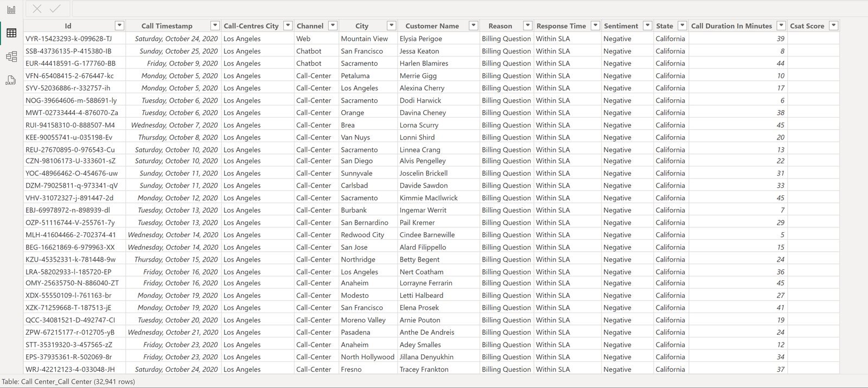The height and width of the screenshot is (388, 868).
Task: Select Id cell VYR-15423293-k-099628-TJ
Action: [69, 39]
